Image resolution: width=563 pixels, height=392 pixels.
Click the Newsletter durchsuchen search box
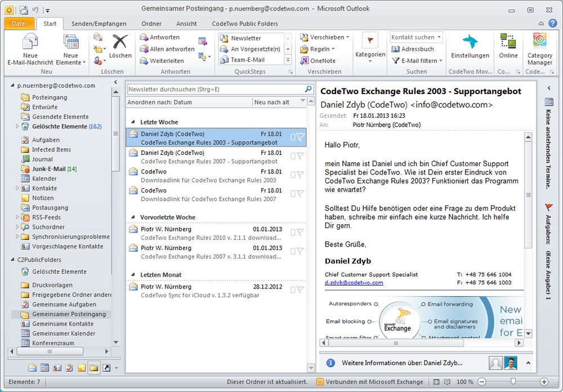tap(216, 89)
